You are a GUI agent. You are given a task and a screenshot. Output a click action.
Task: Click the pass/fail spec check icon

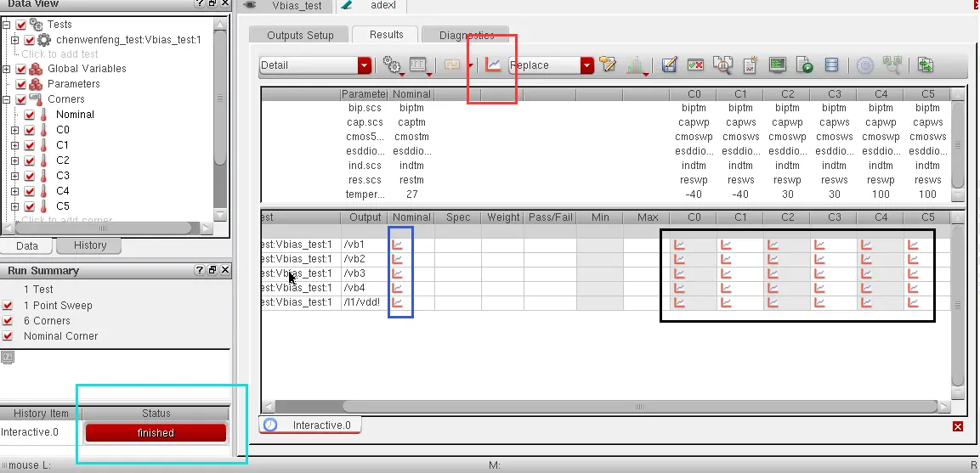695,65
